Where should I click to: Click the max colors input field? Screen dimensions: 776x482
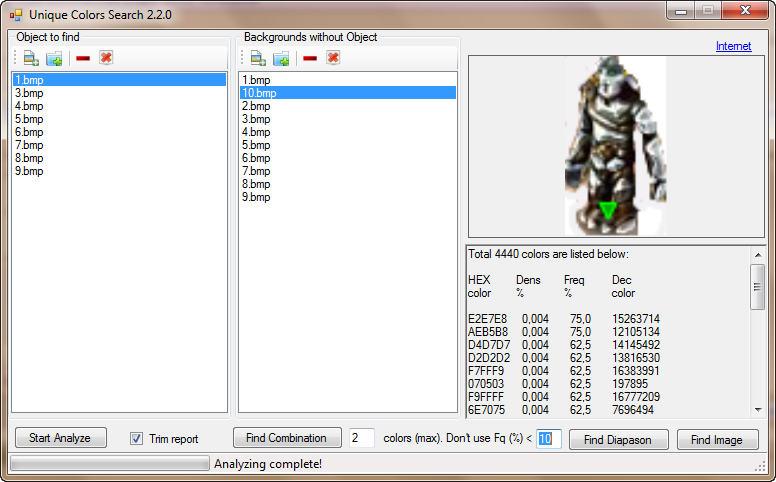coord(361,438)
